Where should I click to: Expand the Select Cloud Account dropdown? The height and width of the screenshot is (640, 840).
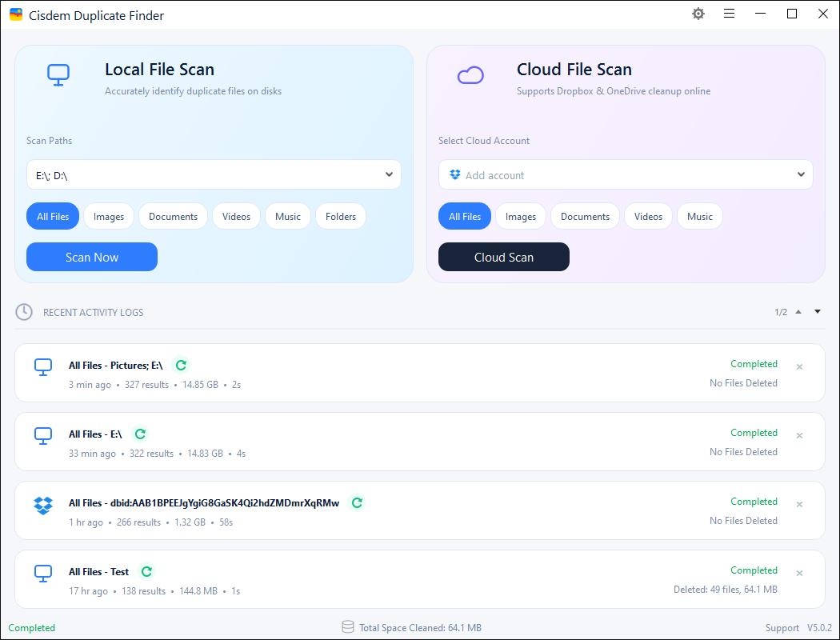point(801,174)
